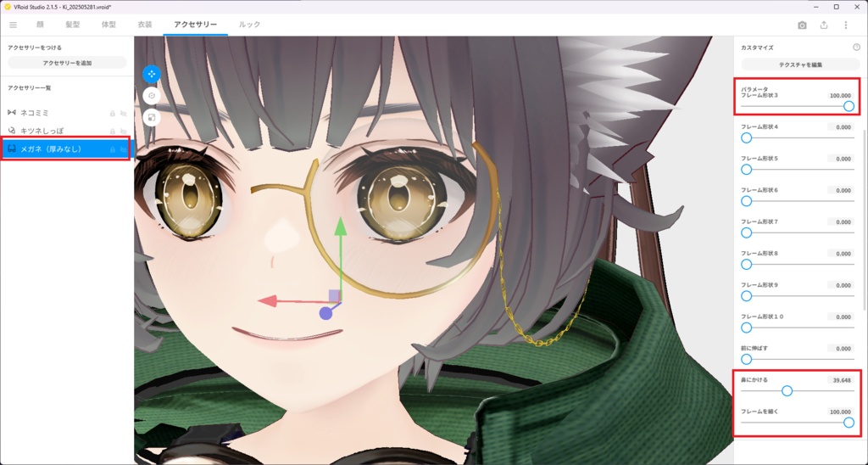Click the 鼻にかける slider handle
The image size is (868, 465).
click(x=787, y=390)
